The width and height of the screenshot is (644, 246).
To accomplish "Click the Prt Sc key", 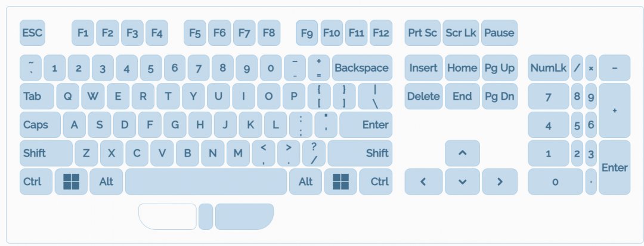I will point(423,33).
